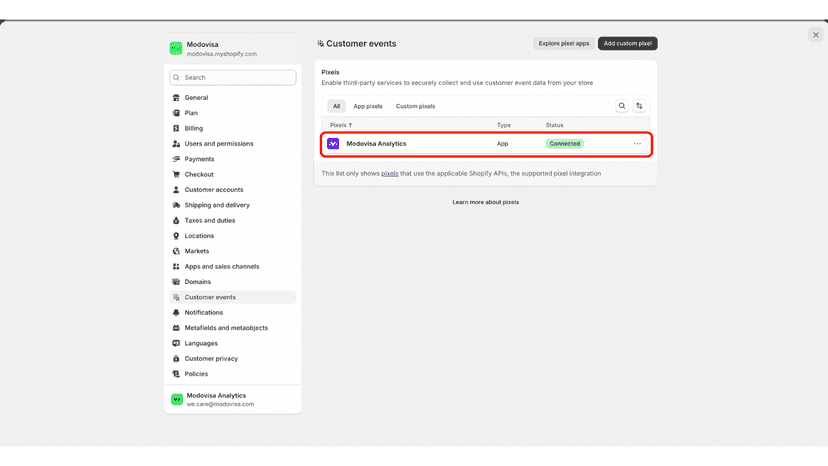Switch to the Custom pixels tab

pyautogui.click(x=416, y=106)
